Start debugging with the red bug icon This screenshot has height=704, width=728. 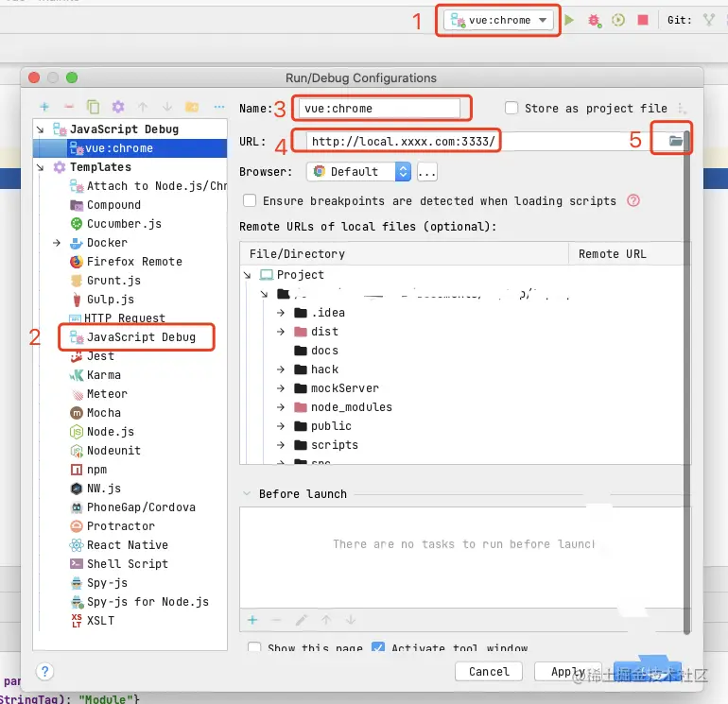click(595, 21)
